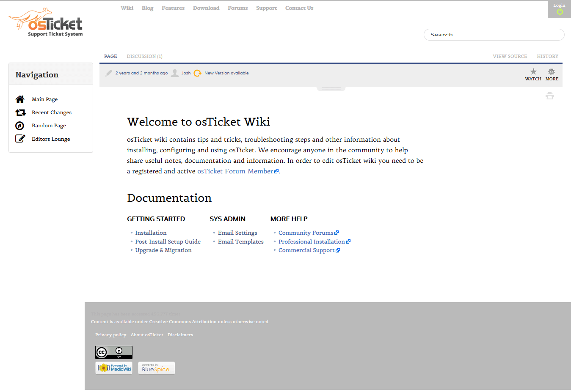Open the Recent Changes navigation link
571x392 pixels.
[x=52, y=112]
